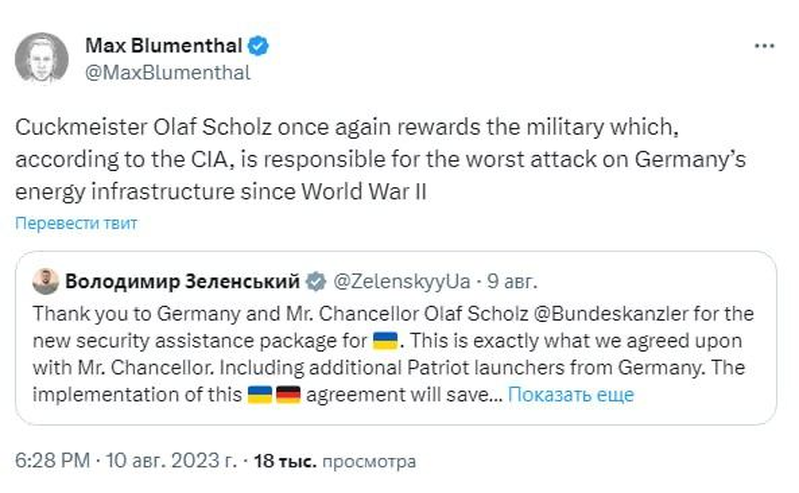The image size is (799, 493).
Task: Click the Ukraine flag adjacent to the German flag
Action: pyautogui.click(x=259, y=394)
